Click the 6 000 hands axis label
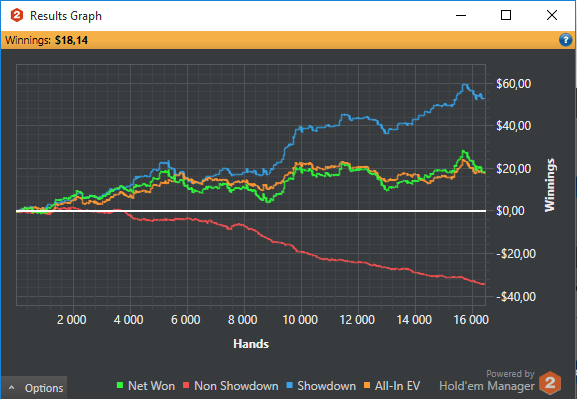Viewport: 577px width, 399px height. click(x=185, y=319)
